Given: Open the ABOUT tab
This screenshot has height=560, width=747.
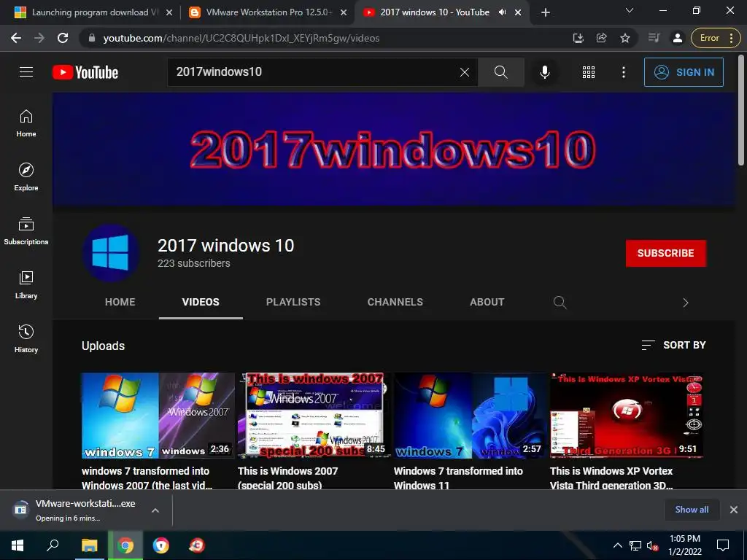Looking at the screenshot, I should coord(487,302).
